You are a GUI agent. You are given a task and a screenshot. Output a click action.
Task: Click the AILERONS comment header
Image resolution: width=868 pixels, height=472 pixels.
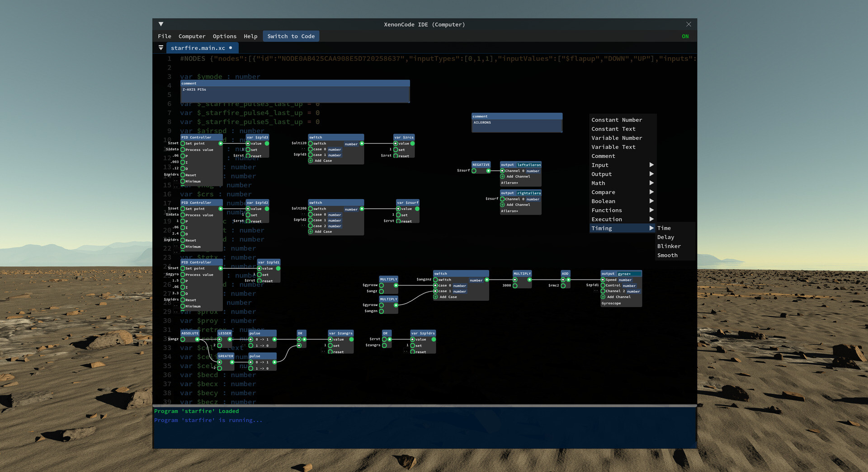click(517, 116)
